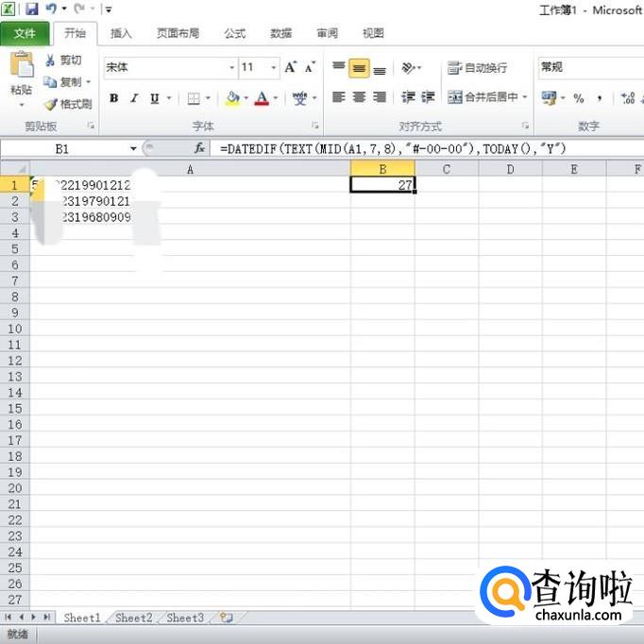The image size is (644, 644).
Task: Toggle top vertical alignment
Action: point(339,67)
